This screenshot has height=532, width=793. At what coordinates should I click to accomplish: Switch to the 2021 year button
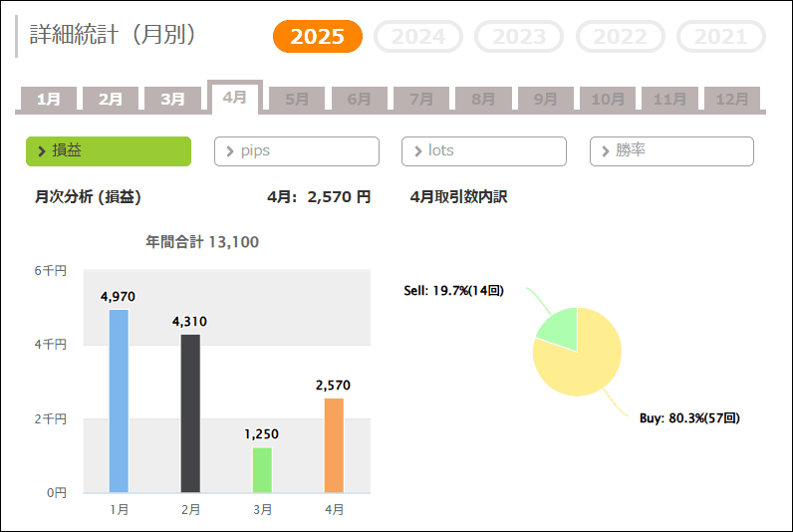[720, 37]
